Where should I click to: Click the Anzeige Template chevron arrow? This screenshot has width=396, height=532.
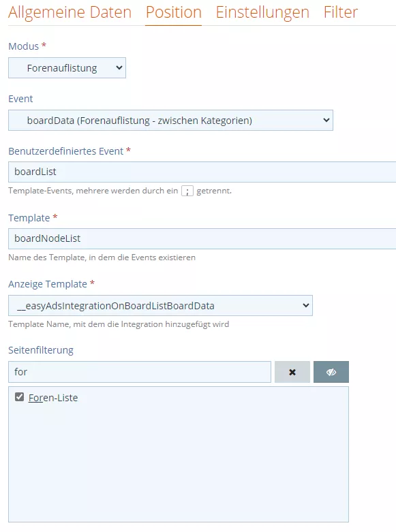click(305, 305)
